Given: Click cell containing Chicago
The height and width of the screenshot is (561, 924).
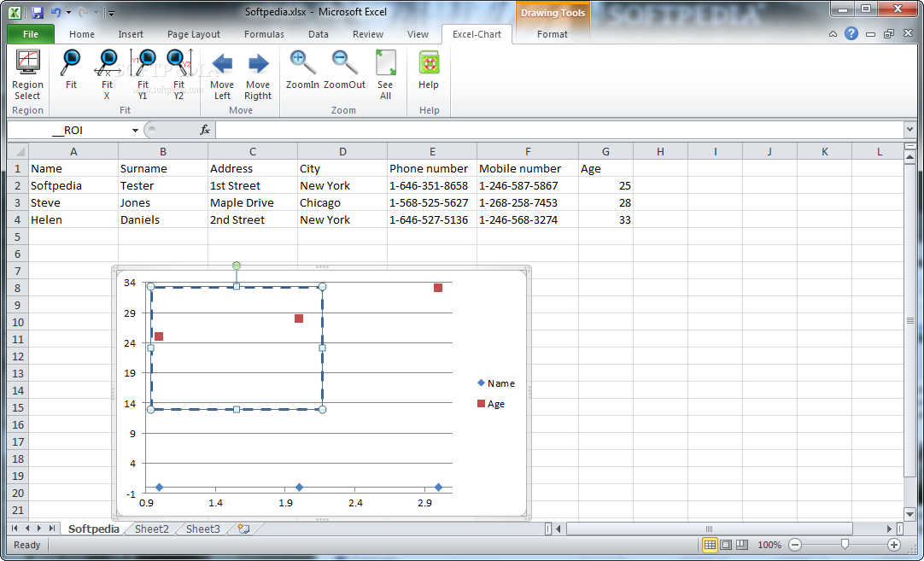Looking at the screenshot, I should [342, 202].
